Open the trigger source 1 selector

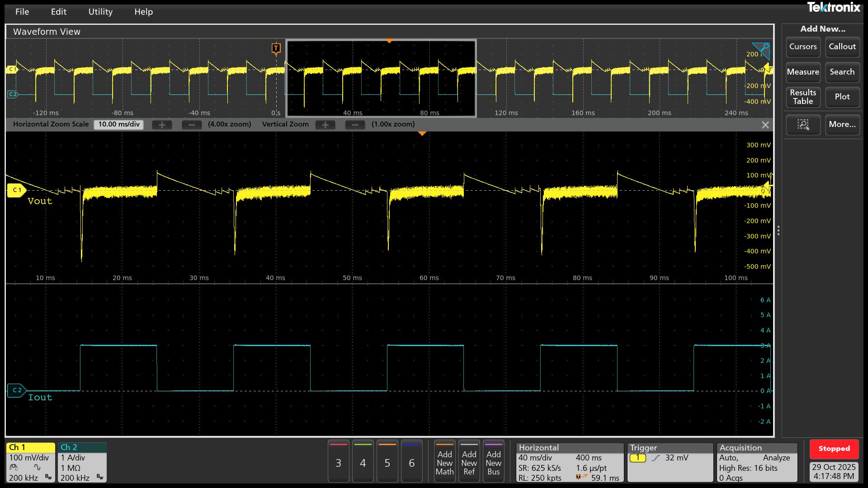click(638, 458)
